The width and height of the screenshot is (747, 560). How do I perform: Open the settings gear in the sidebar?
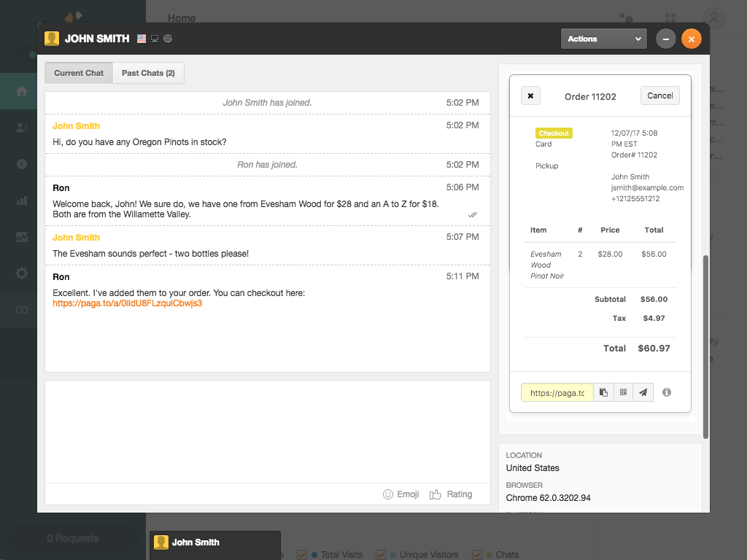click(21, 273)
